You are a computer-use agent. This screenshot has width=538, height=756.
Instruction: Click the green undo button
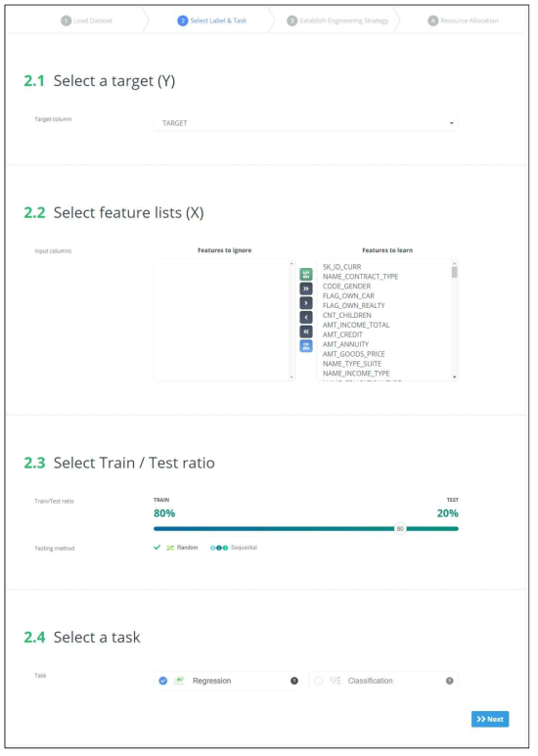(306, 275)
